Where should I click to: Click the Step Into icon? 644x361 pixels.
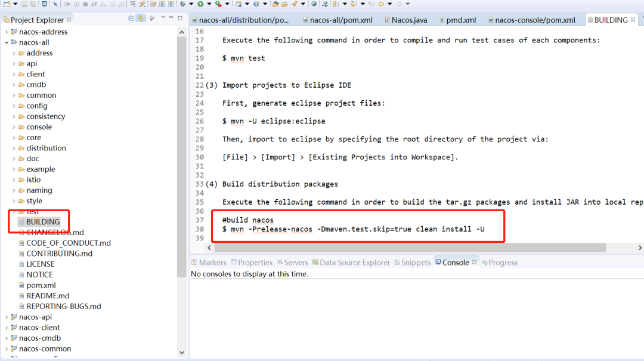tap(103, 4)
